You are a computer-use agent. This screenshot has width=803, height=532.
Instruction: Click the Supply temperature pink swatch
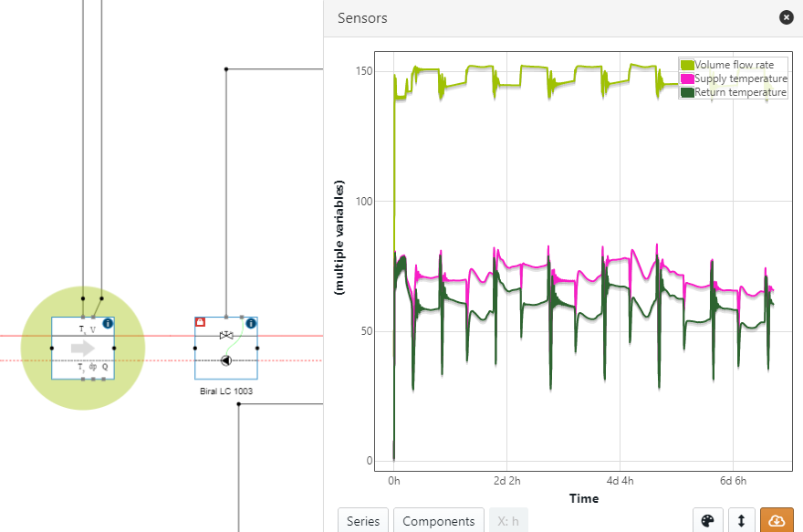686,78
